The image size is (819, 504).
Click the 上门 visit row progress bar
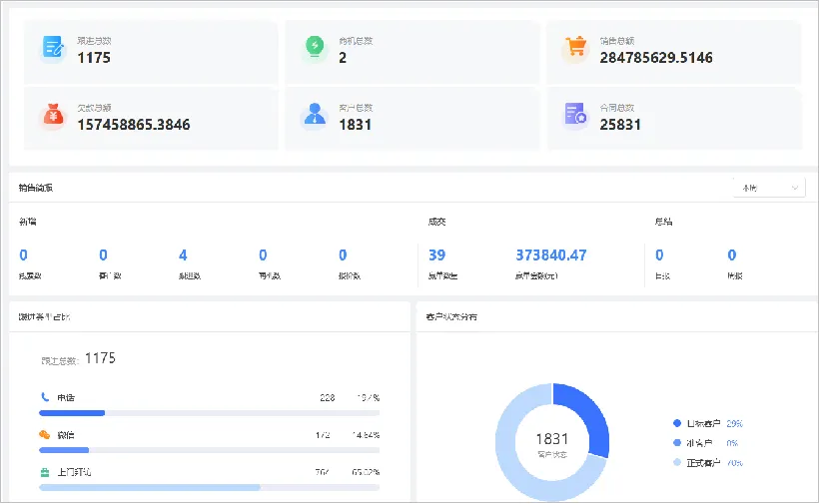pyautogui.click(x=210, y=488)
